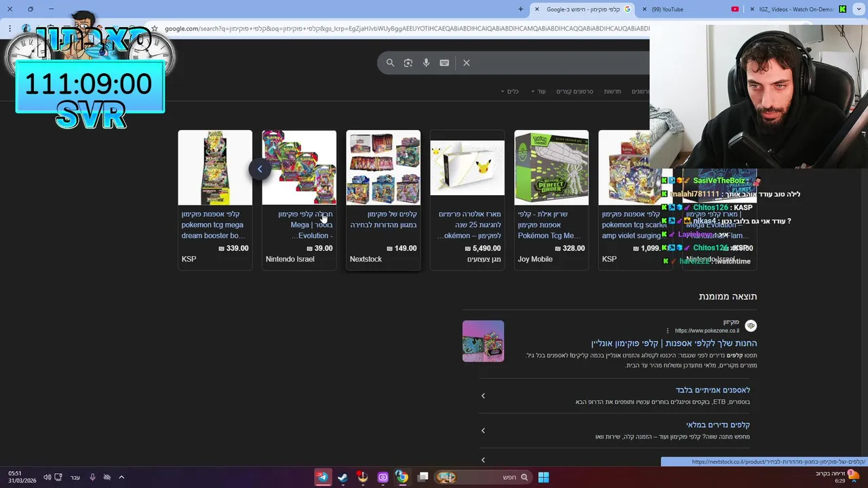Select the סרטונים קצרים search filter
Viewport: 868px width, 488px height.
(x=574, y=91)
